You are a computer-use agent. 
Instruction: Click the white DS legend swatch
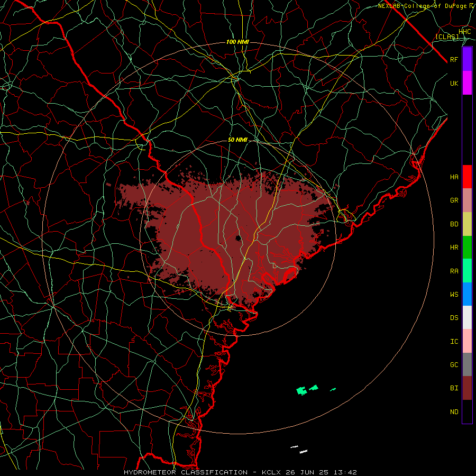[x=467, y=317]
